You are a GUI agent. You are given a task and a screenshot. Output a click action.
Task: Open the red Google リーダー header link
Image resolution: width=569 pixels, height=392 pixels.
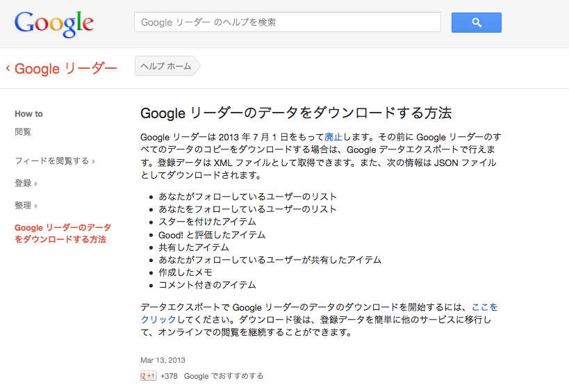pos(66,68)
